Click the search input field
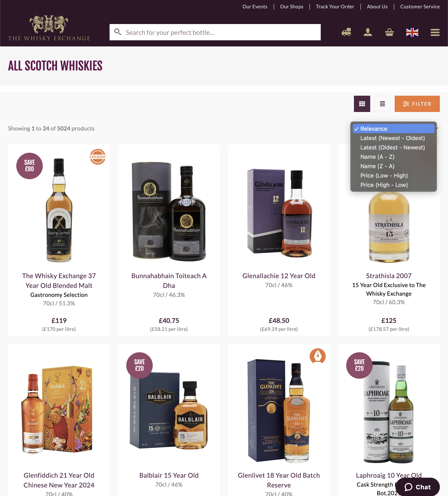448x496 pixels. (215, 32)
